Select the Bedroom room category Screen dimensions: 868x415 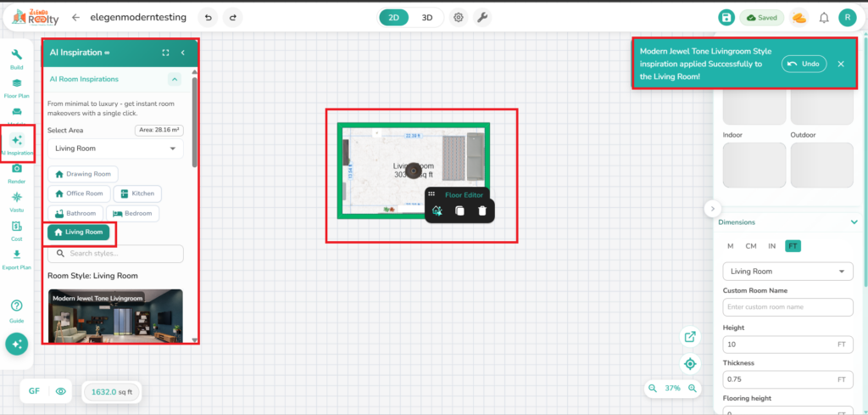(135, 213)
